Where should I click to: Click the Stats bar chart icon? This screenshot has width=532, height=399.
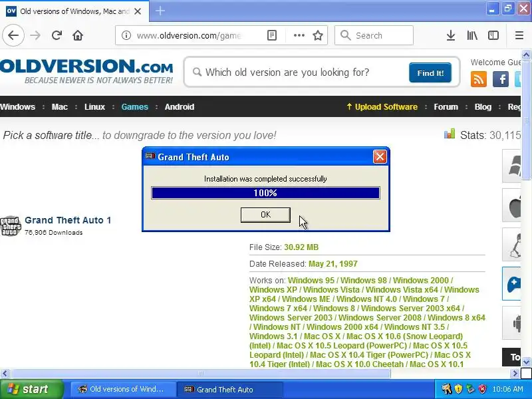click(450, 134)
